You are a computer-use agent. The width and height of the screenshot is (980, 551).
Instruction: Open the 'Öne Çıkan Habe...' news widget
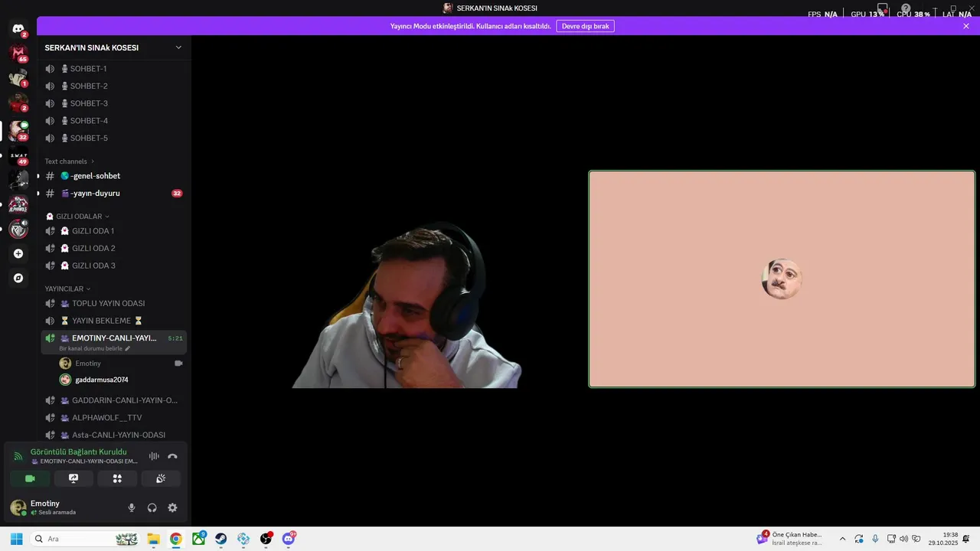[790, 539]
